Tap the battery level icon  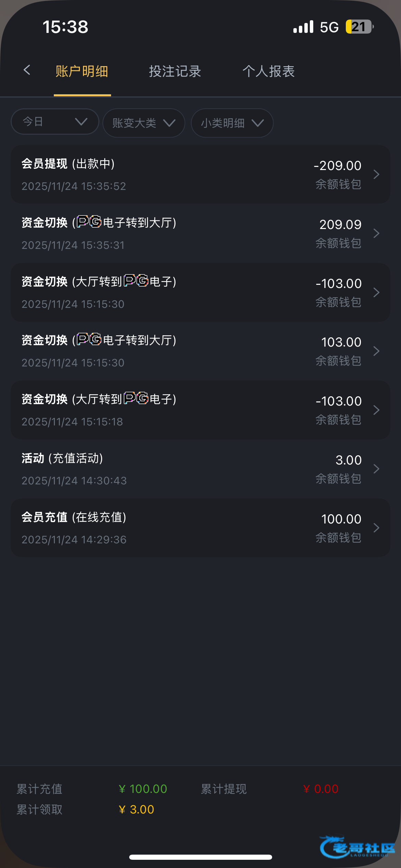[359, 27]
